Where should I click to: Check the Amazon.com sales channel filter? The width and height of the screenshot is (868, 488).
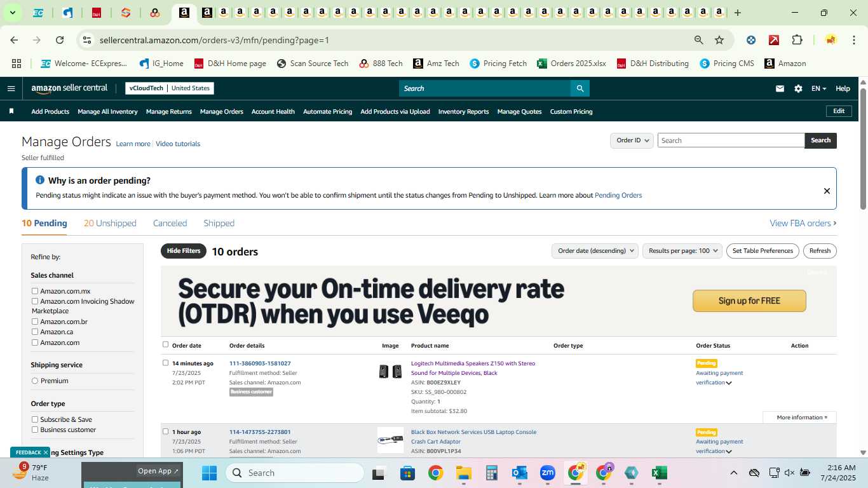[x=35, y=342]
